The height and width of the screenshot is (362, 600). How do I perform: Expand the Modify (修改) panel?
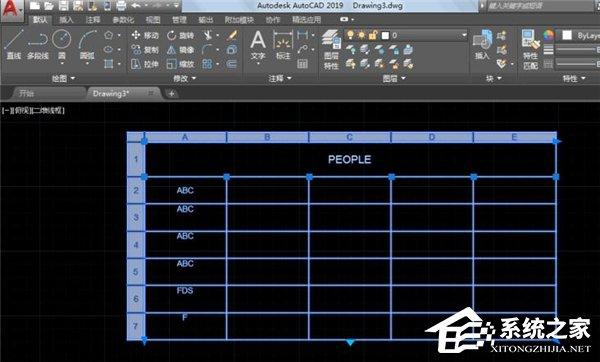[x=184, y=78]
